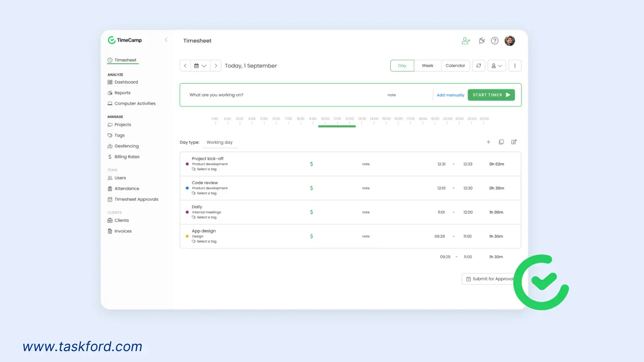Select a tag for the Daily entry
Image resolution: width=644 pixels, height=362 pixels.
click(205, 217)
